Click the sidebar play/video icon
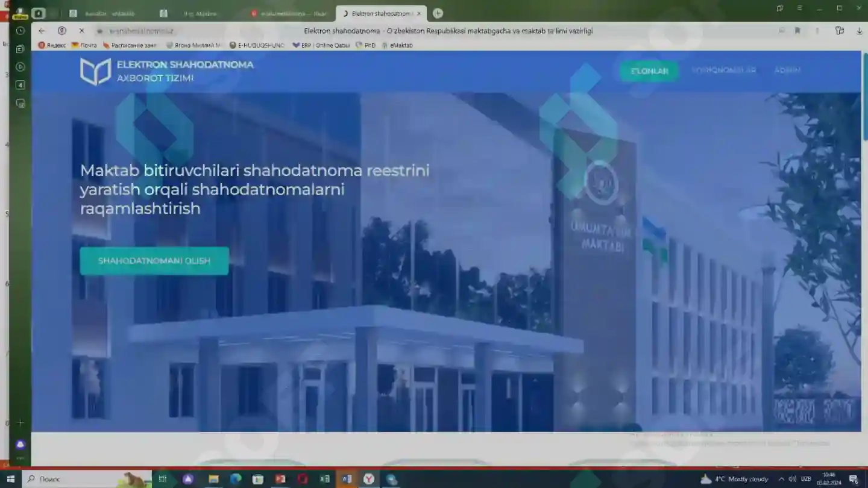Image resolution: width=868 pixels, height=488 pixels. point(20,67)
